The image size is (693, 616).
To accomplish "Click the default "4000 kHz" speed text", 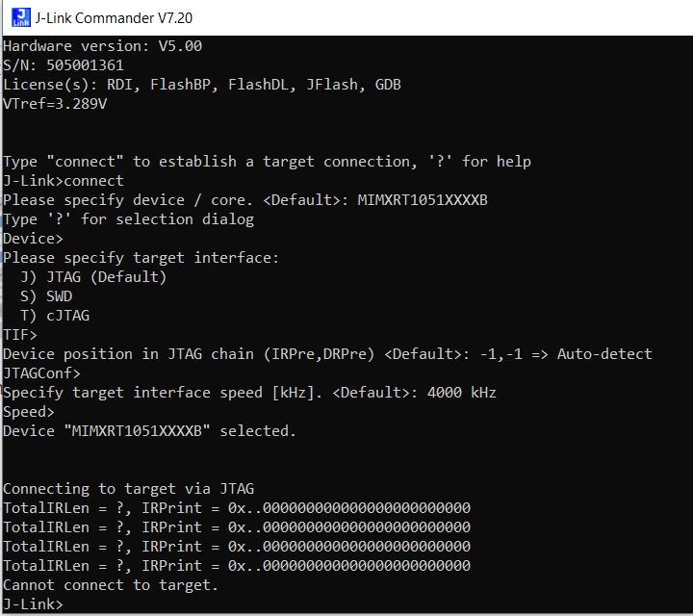I will click(x=462, y=393).
